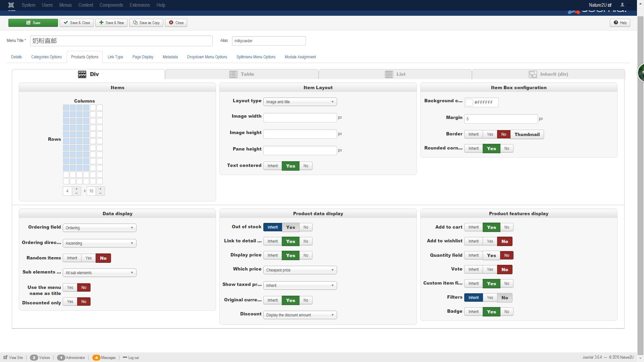Open the Extensions menu

point(140,5)
